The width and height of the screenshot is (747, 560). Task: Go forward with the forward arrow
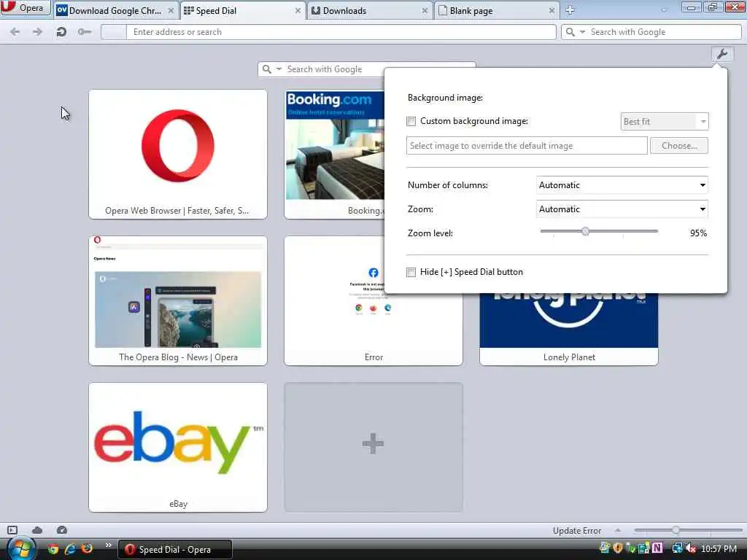38,32
